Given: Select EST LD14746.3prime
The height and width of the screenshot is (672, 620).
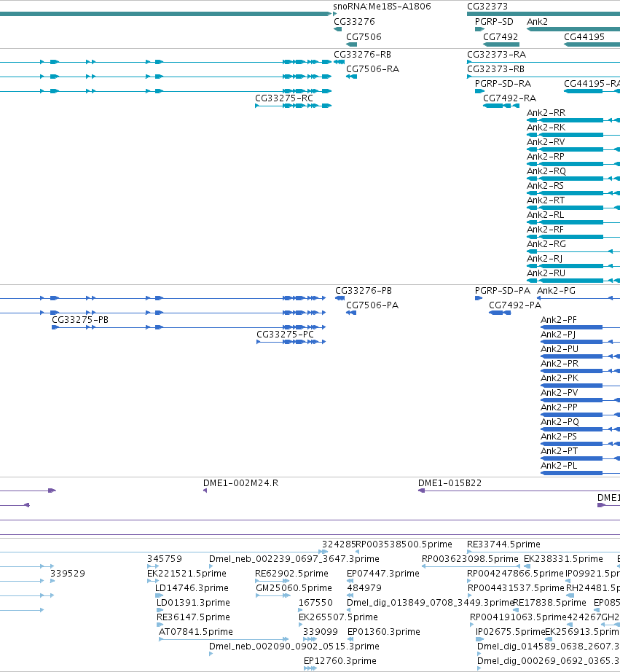Looking at the screenshot, I should [x=192, y=588].
